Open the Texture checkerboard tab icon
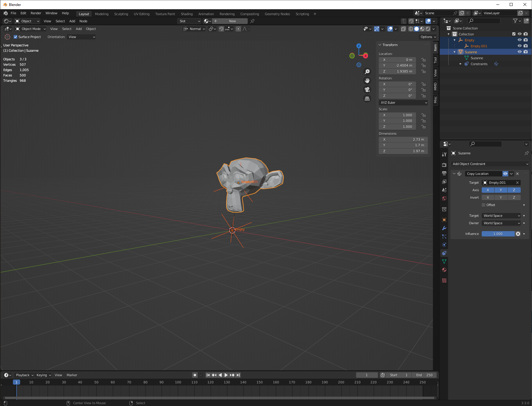The width and height of the screenshot is (532, 406). point(444,280)
